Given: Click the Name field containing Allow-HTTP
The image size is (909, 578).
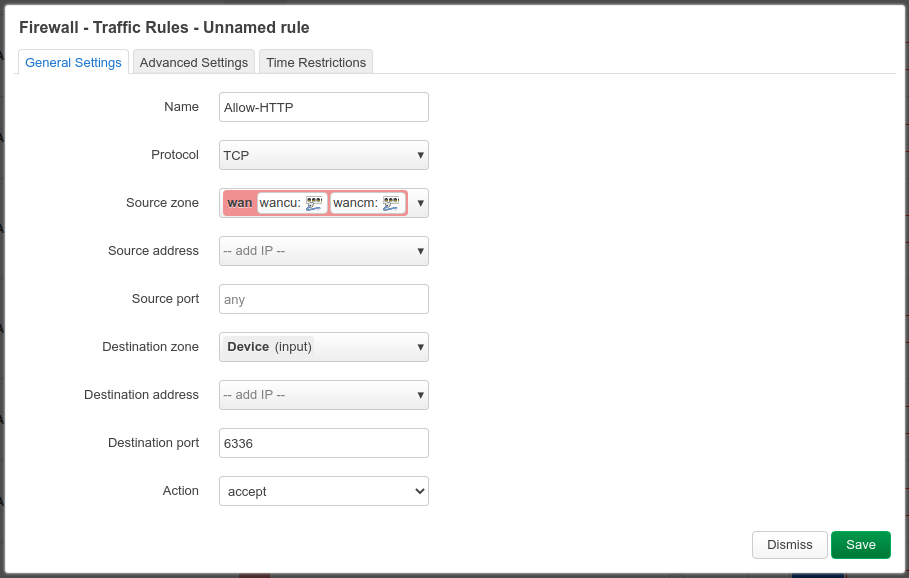Looking at the screenshot, I should point(323,107).
